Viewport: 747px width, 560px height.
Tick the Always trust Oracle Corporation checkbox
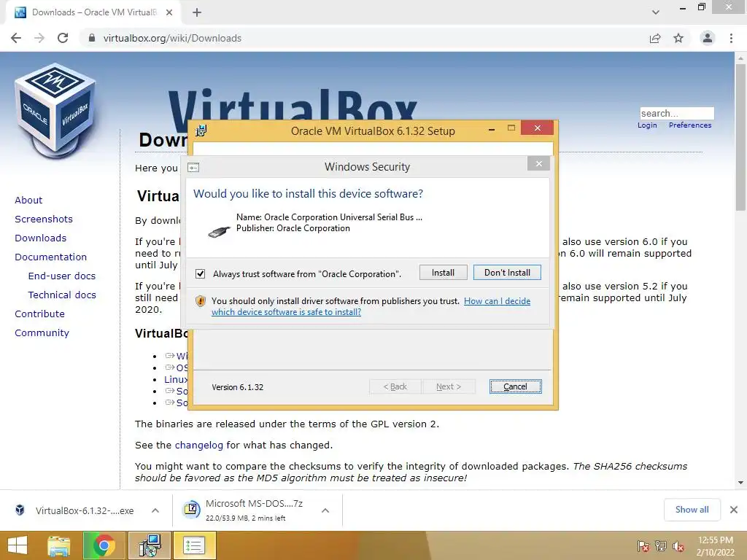pos(200,274)
